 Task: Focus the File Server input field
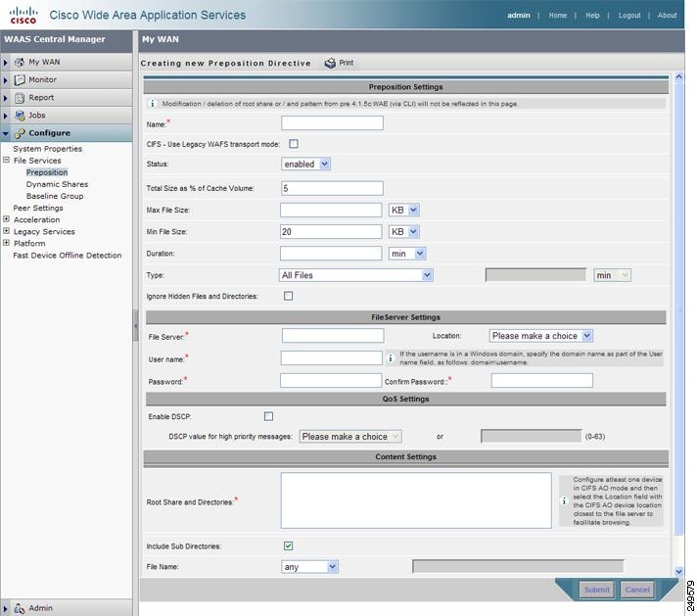pyautogui.click(x=333, y=335)
